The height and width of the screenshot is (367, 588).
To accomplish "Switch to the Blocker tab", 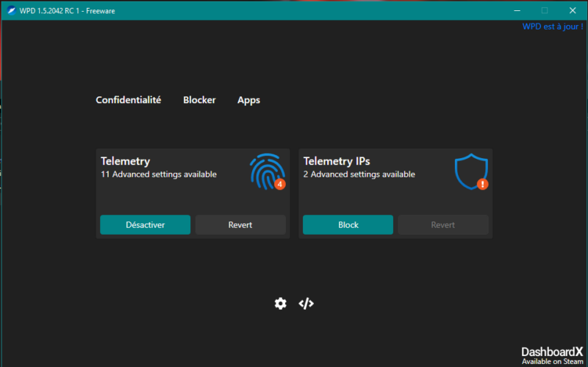I will point(199,100).
